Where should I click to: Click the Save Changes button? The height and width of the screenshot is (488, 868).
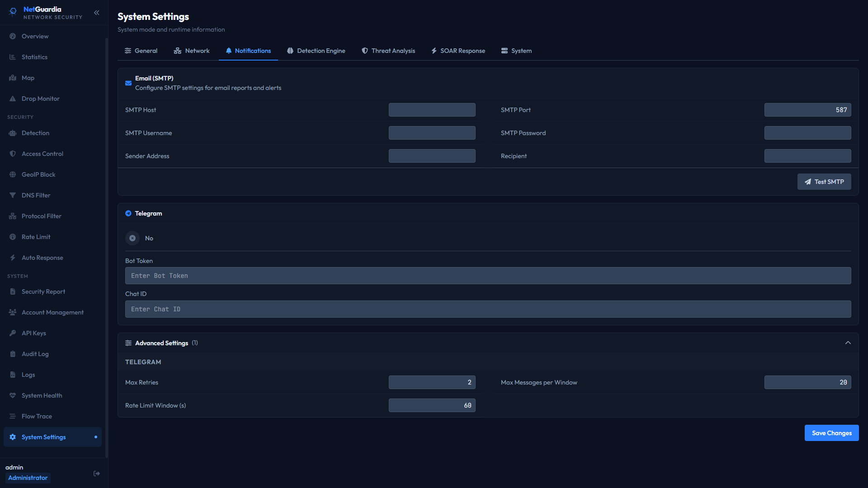[x=832, y=433]
